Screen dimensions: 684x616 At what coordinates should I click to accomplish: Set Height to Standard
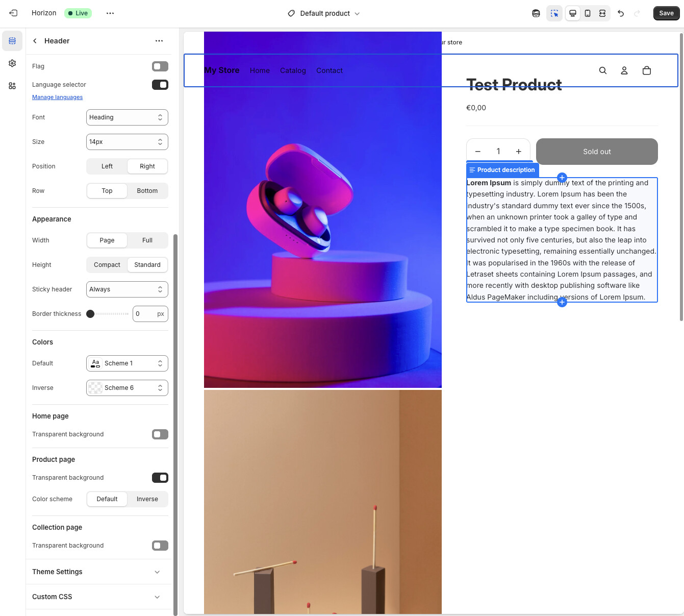coord(147,265)
